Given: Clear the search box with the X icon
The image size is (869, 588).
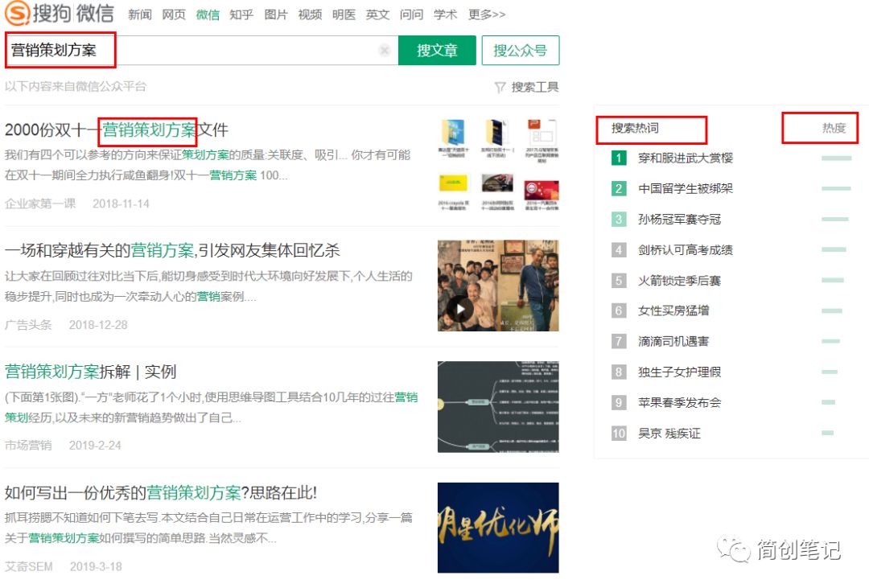Looking at the screenshot, I should [x=384, y=51].
